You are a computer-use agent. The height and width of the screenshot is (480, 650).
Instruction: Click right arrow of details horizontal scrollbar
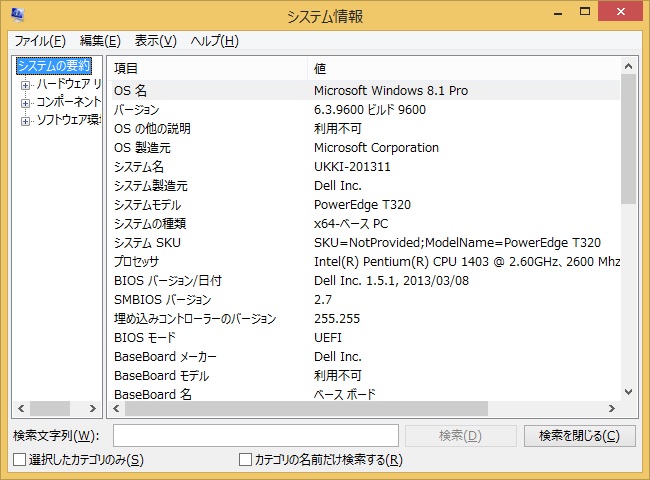coord(612,409)
